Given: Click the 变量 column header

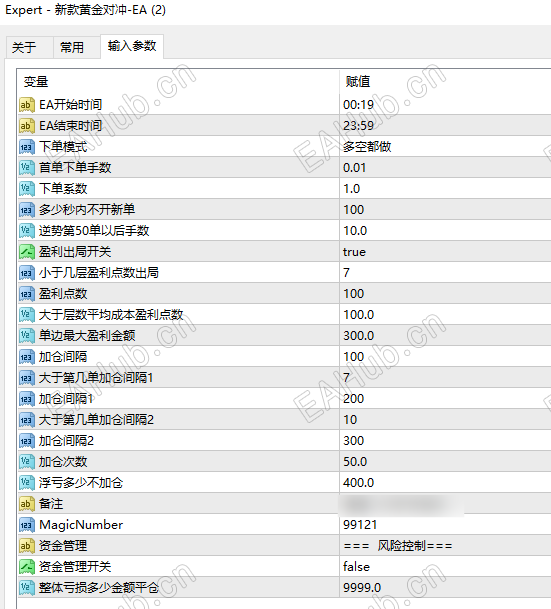Looking at the screenshot, I should 36,82.
